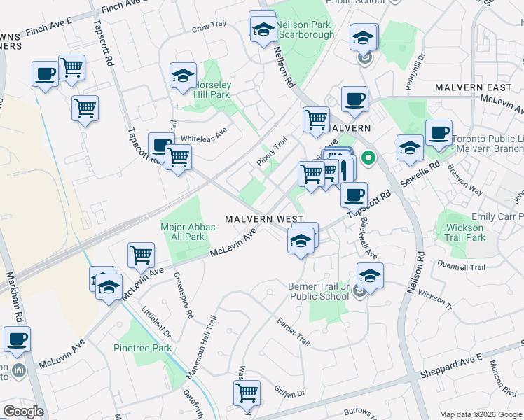Click the 'Crow Trail' street label
The image size is (524, 420).
point(209,27)
